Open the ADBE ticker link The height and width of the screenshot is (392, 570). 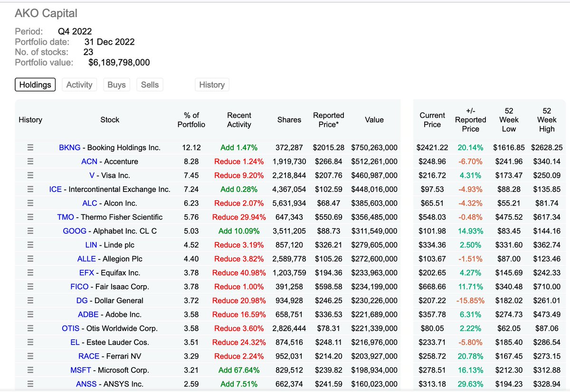coord(88,315)
